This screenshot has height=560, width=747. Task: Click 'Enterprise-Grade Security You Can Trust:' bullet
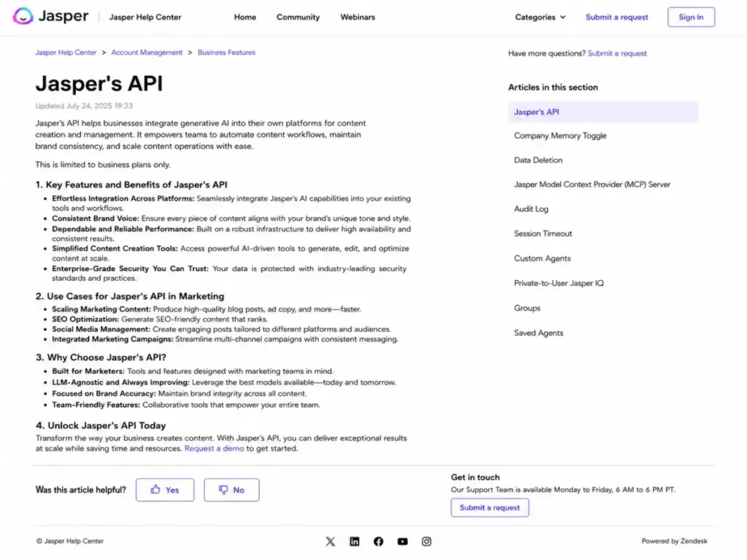tap(130, 268)
